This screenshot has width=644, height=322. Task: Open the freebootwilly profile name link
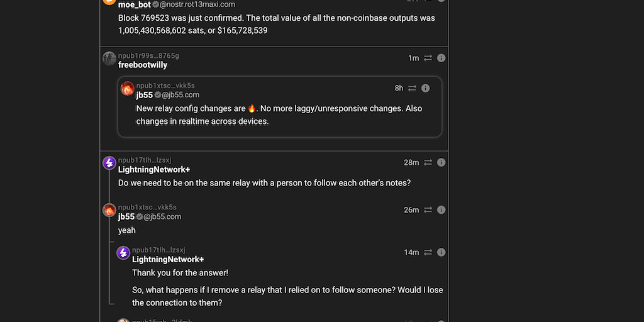(142, 65)
